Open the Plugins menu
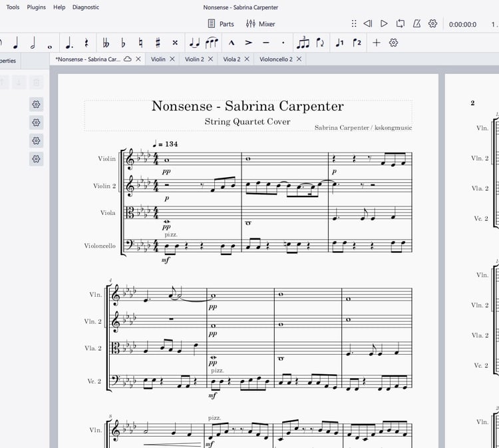 (37, 7)
